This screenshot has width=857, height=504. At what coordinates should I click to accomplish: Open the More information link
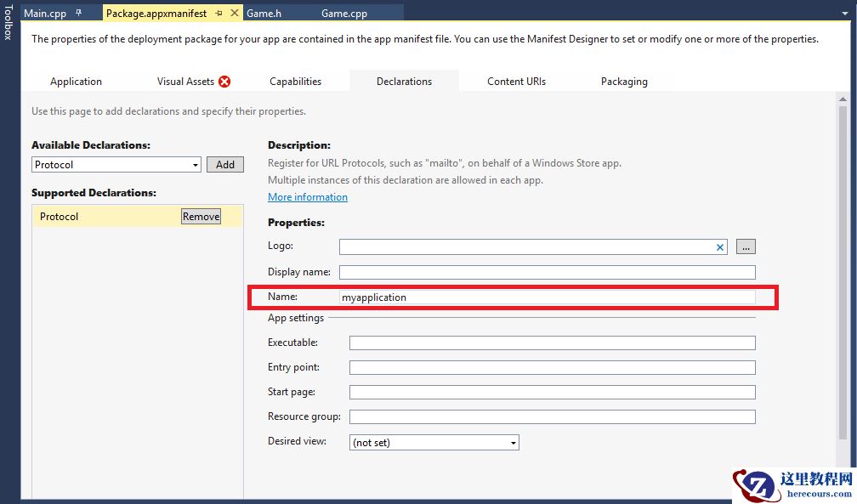click(308, 197)
